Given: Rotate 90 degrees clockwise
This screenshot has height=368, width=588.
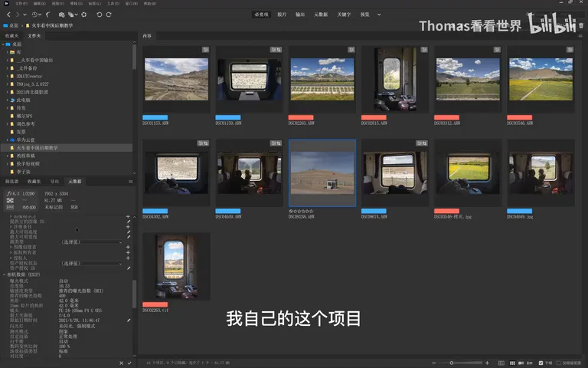Looking at the screenshot, I should pos(109,15).
